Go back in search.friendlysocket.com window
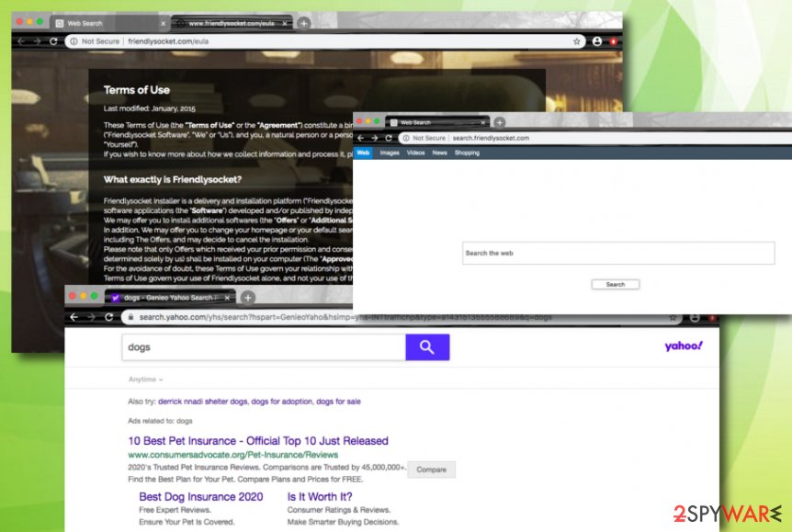792x532 pixels. tap(361, 138)
